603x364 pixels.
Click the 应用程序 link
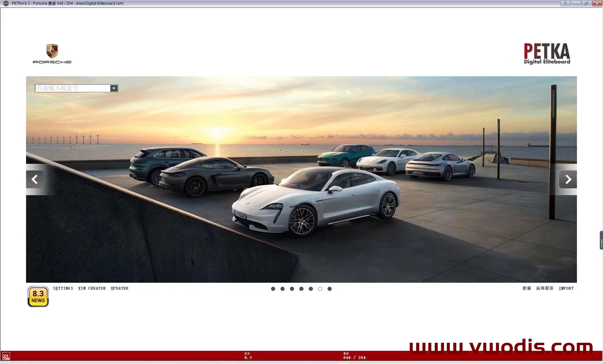point(545,288)
